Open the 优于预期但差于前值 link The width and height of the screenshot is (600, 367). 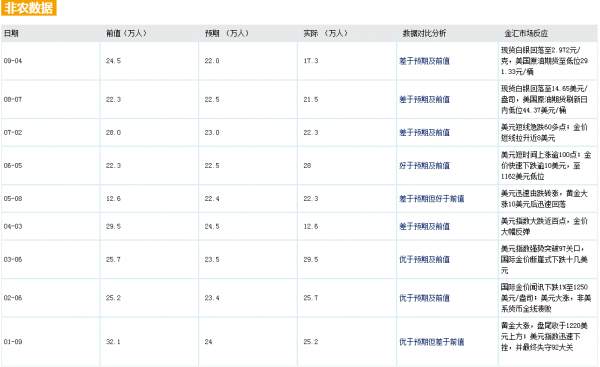[x=432, y=342]
